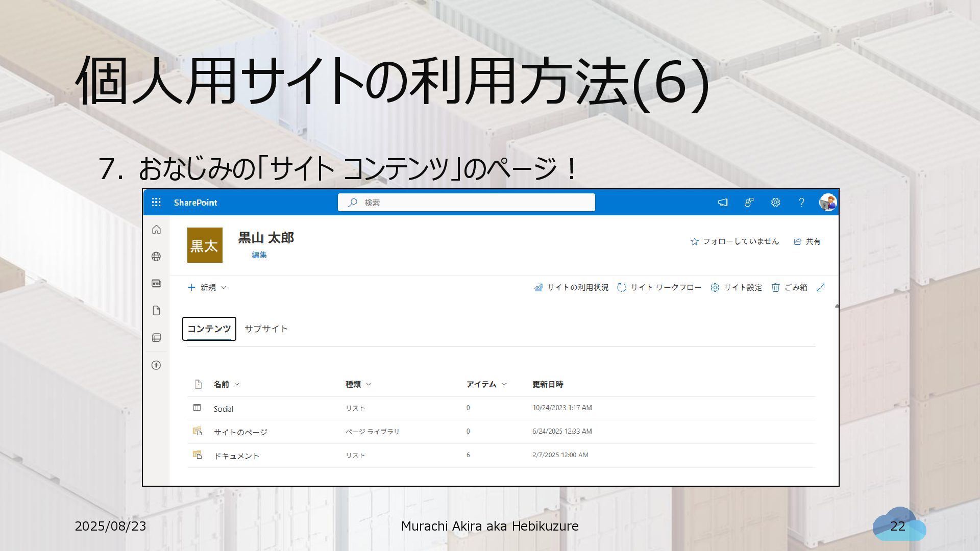Open the SharePoint app launcher grid
The image size is (980, 551).
point(156,203)
